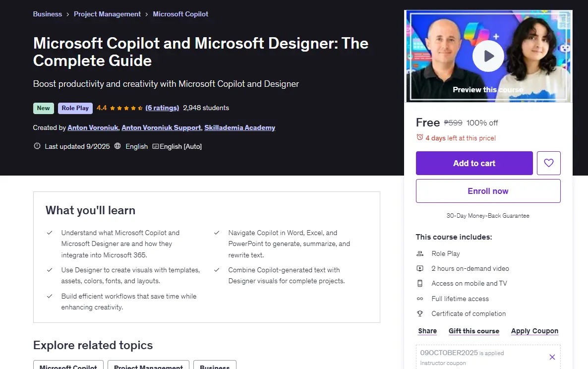The height and width of the screenshot is (369, 588).
Task: Click 'English [Auto]' caption text
Action: pyautogui.click(x=181, y=146)
